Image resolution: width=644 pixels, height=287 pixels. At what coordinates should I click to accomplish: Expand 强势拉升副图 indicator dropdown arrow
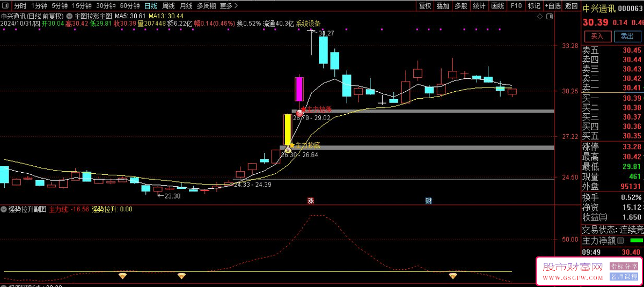pos(4,209)
